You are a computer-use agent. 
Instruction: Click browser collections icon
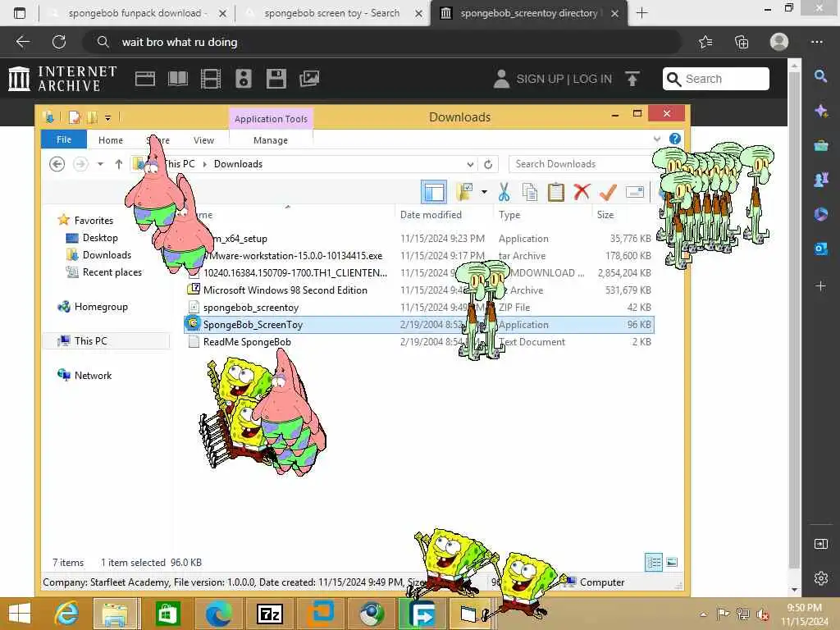[742, 42]
